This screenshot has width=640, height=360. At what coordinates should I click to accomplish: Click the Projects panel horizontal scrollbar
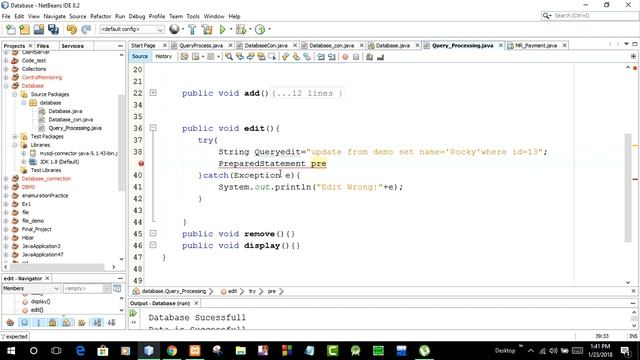click(x=57, y=267)
